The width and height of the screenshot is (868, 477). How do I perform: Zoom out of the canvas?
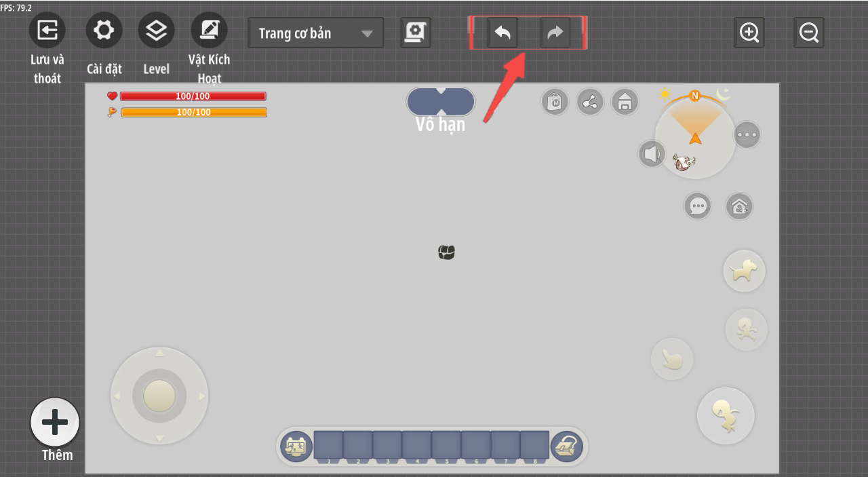[x=808, y=33]
